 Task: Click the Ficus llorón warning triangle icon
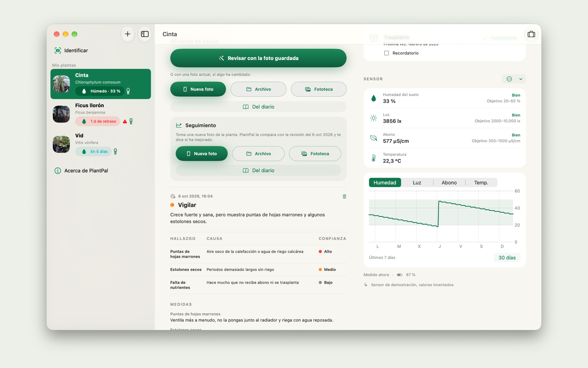tap(125, 121)
